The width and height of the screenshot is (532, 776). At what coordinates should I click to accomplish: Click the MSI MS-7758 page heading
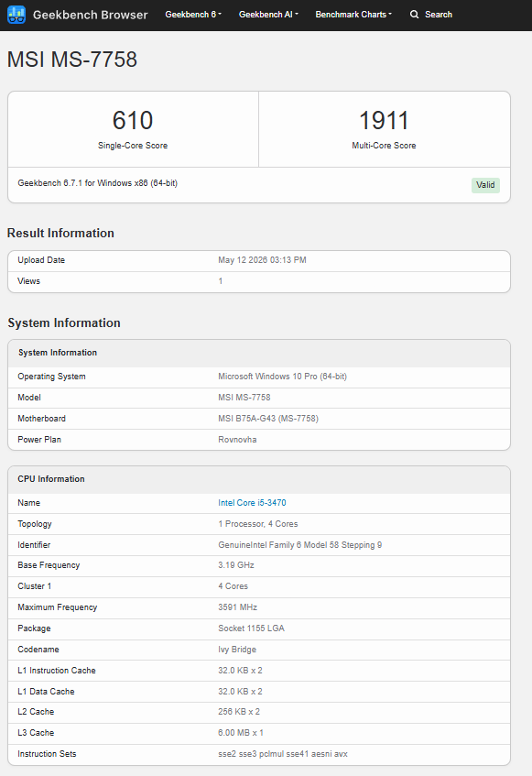(x=72, y=60)
